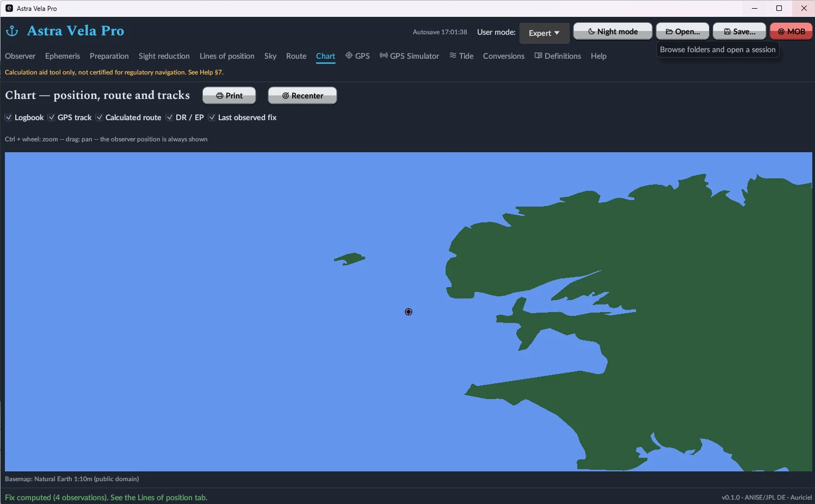This screenshot has width=815, height=504.
Task: Select the Chart tab
Action: [325, 56]
